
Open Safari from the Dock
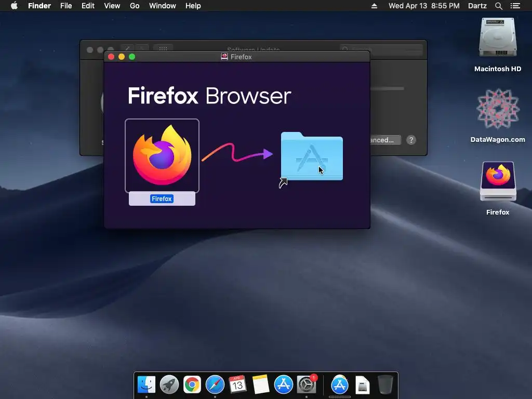click(x=215, y=385)
